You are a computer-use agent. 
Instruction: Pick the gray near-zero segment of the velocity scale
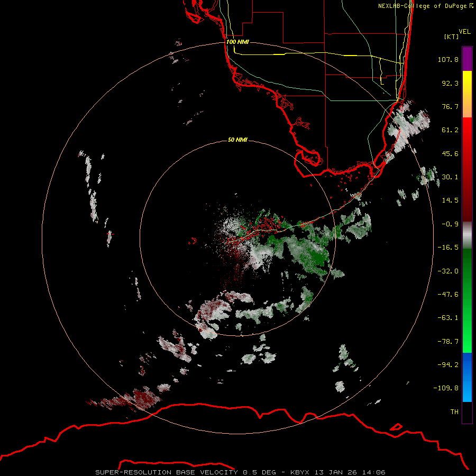click(467, 235)
